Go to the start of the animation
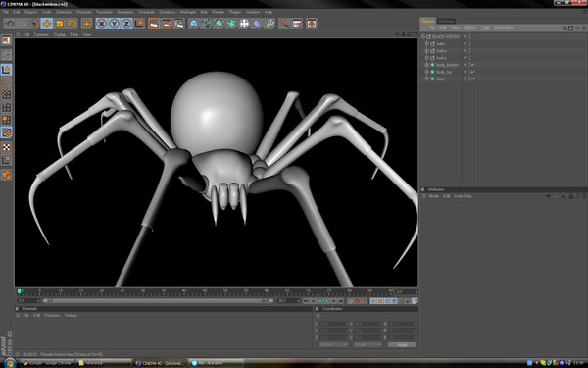 pyautogui.click(x=306, y=301)
